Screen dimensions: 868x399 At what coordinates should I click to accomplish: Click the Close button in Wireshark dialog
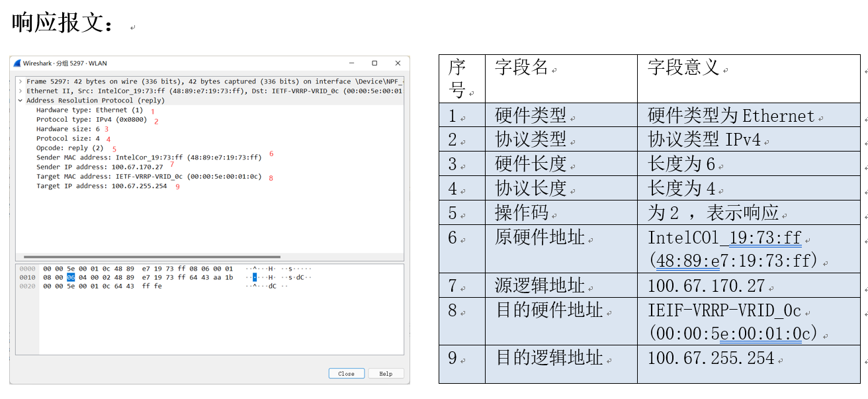pyautogui.click(x=346, y=374)
